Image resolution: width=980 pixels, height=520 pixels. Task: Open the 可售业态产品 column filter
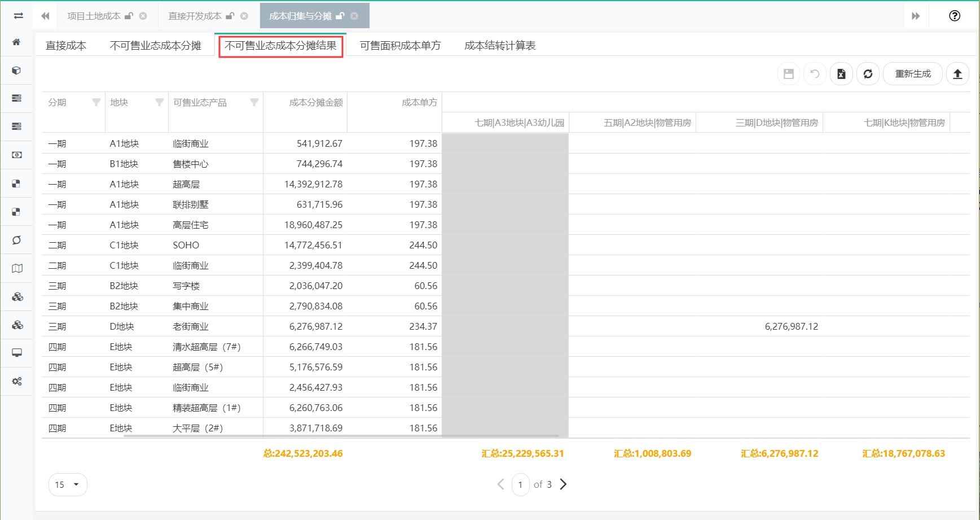pos(254,102)
